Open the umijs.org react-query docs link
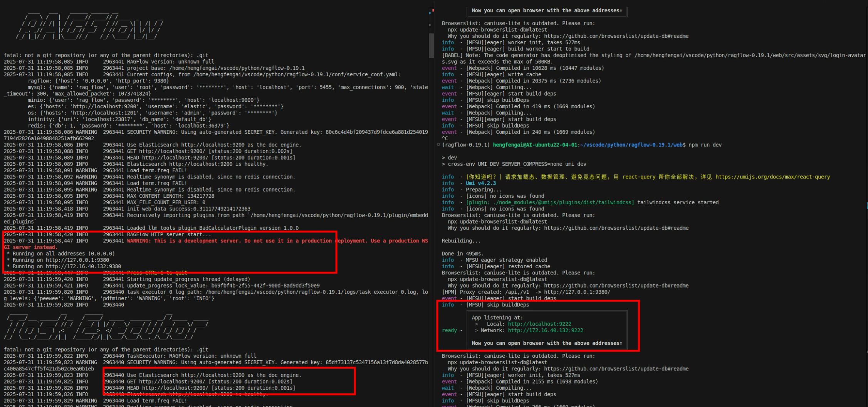Image resolution: width=868 pixels, height=407 pixels. (x=772, y=177)
